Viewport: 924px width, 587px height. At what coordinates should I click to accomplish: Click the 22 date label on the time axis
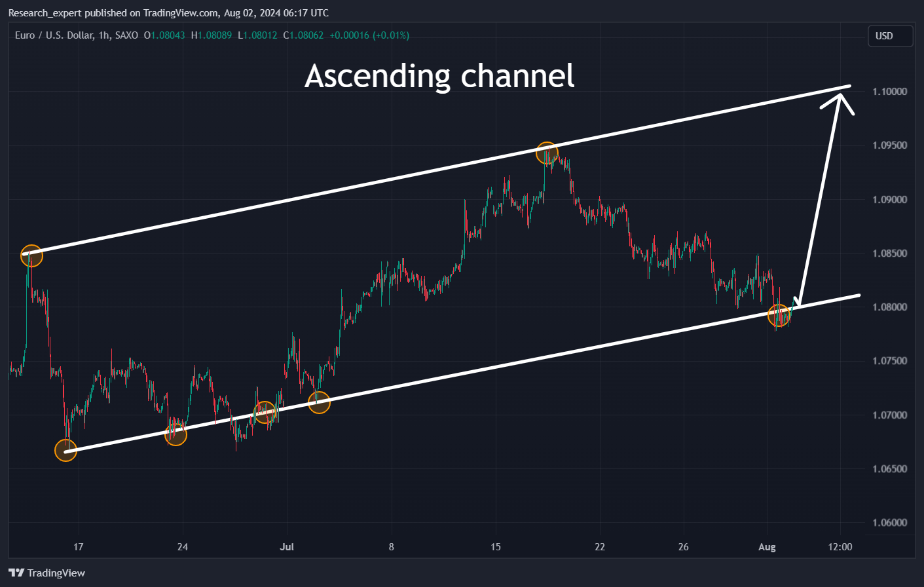(x=600, y=547)
